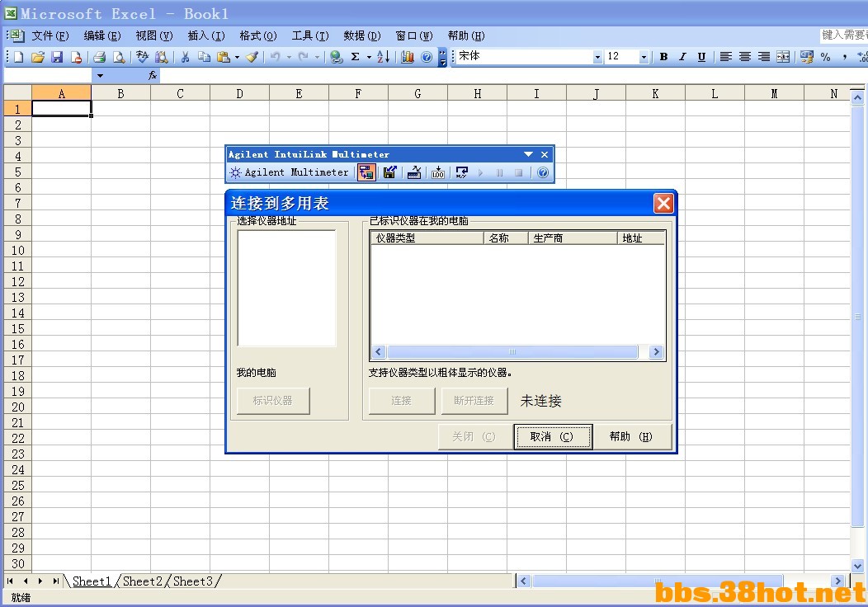Viewport: 868px width, 607px height.
Task: Expand the Paste options arrow
Action: [x=237, y=57]
